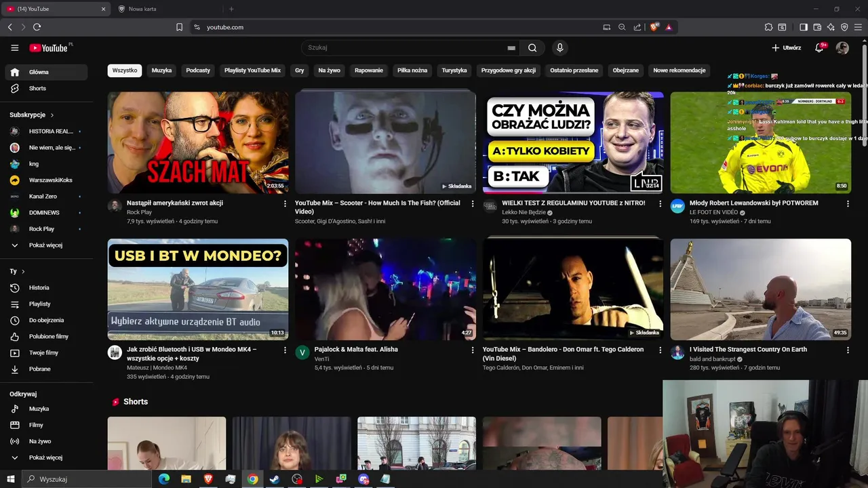Click the Utwórz create button
Image resolution: width=868 pixels, height=488 pixels.
point(787,48)
